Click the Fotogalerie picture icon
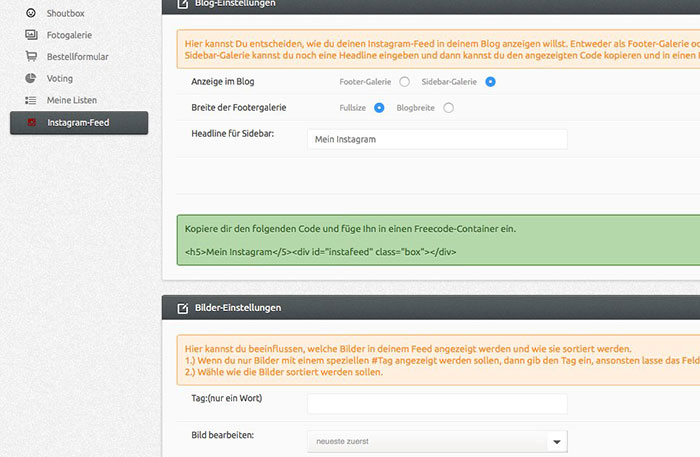700x457 pixels. [x=31, y=35]
